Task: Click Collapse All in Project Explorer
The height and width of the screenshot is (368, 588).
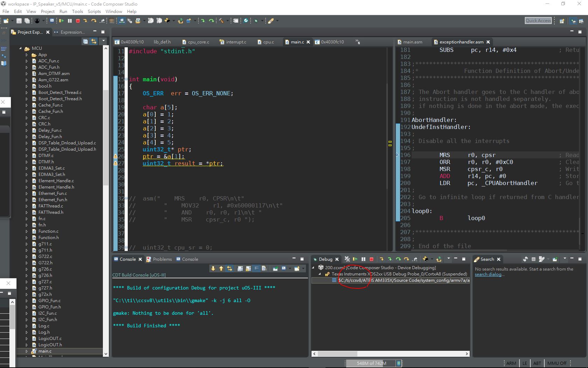Action: point(85,41)
